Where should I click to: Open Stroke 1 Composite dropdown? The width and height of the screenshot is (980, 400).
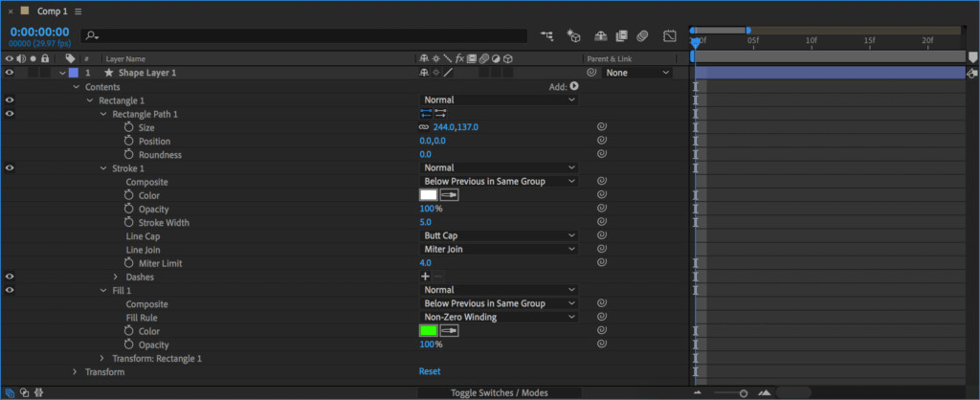click(x=498, y=181)
